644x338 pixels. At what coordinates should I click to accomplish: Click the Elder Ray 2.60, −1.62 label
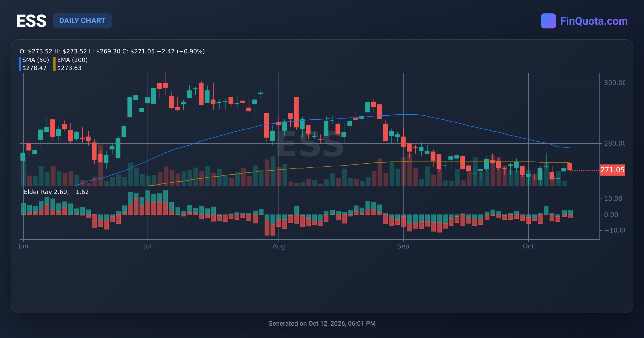56,192
